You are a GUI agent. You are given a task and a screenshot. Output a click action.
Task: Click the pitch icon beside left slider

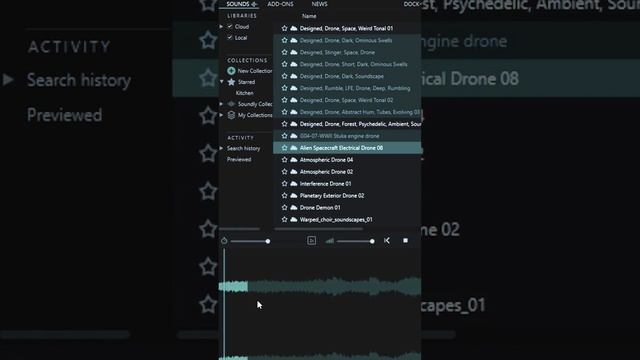pyautogui.click(x=224, y=241)
